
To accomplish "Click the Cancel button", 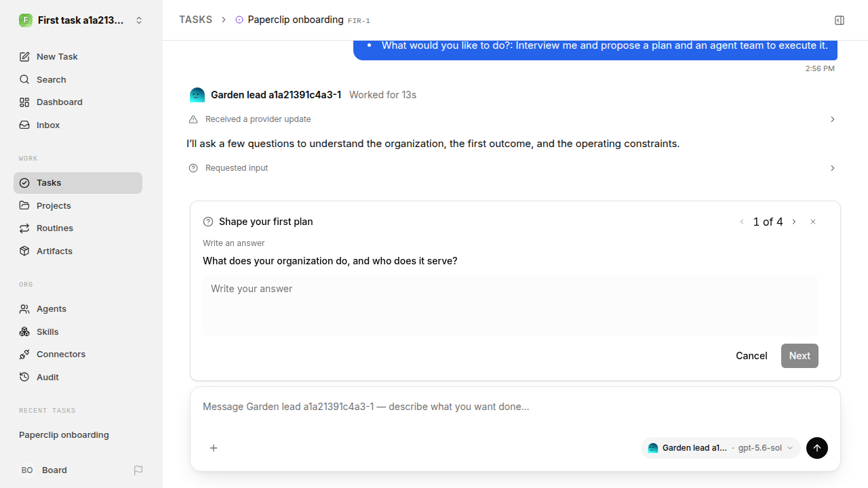I will (x=751, y=356).
